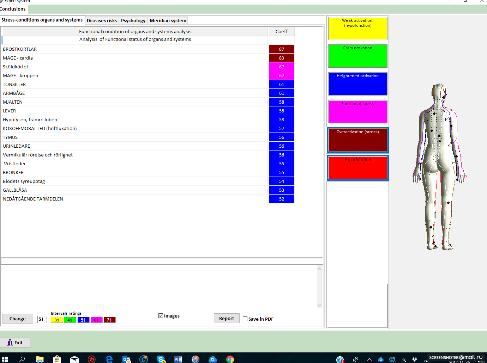Click the Change button
The image size is (487, 363).
pyautogui.click(x=17, y=319)
